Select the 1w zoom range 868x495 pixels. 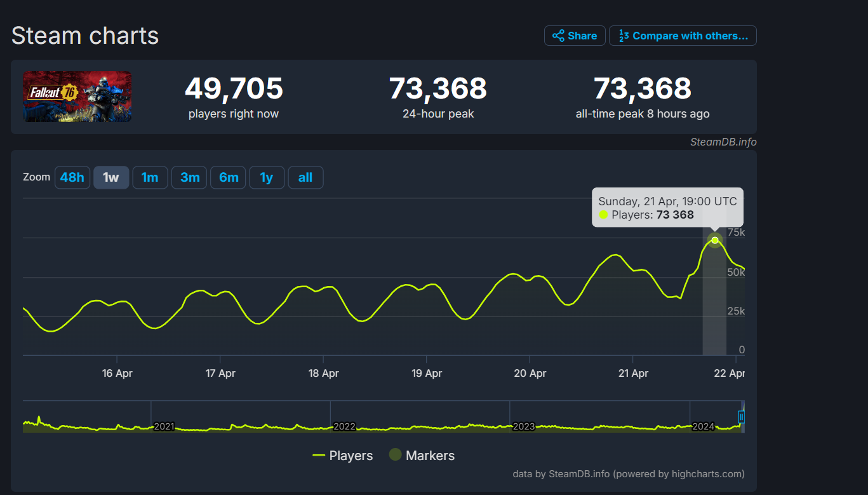coord(111,177)
